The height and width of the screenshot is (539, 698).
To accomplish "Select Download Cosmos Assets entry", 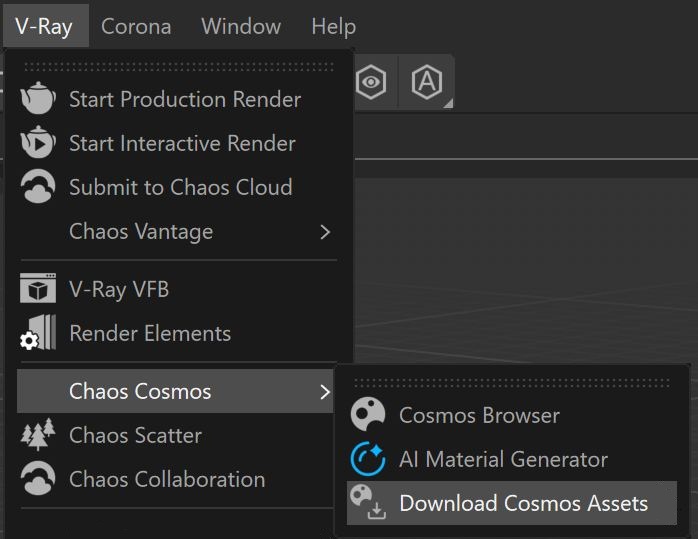I will click(512, 503).
